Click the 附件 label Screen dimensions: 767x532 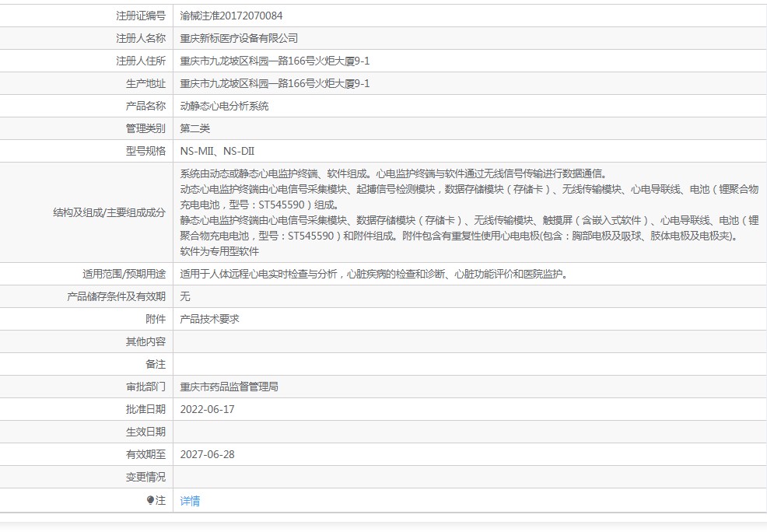tap(156, 319)
